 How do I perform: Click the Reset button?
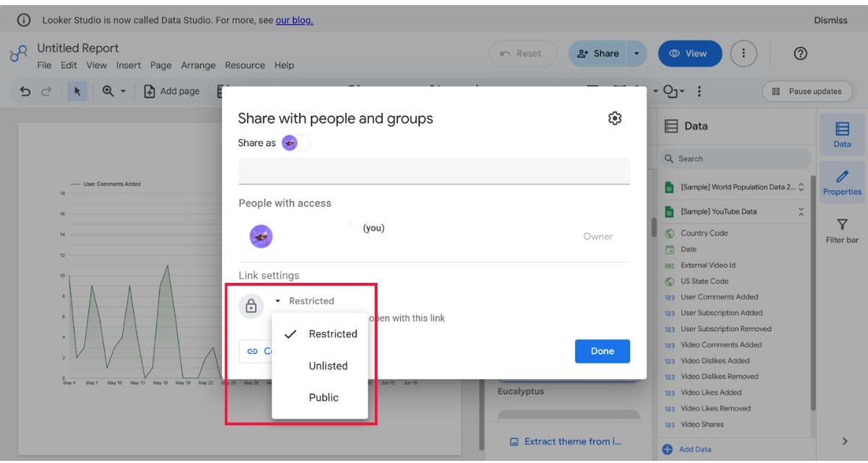click(523, 54)
